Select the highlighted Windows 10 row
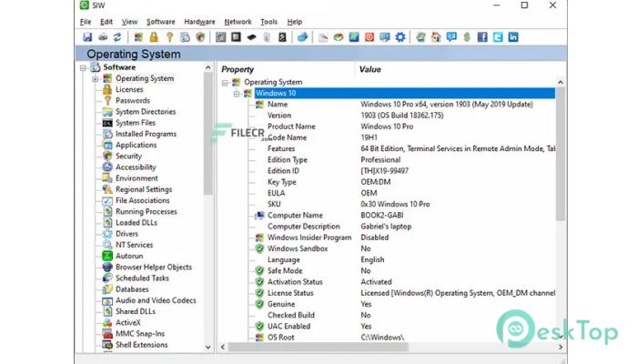The image size is (637, 364). pos(405,93)
